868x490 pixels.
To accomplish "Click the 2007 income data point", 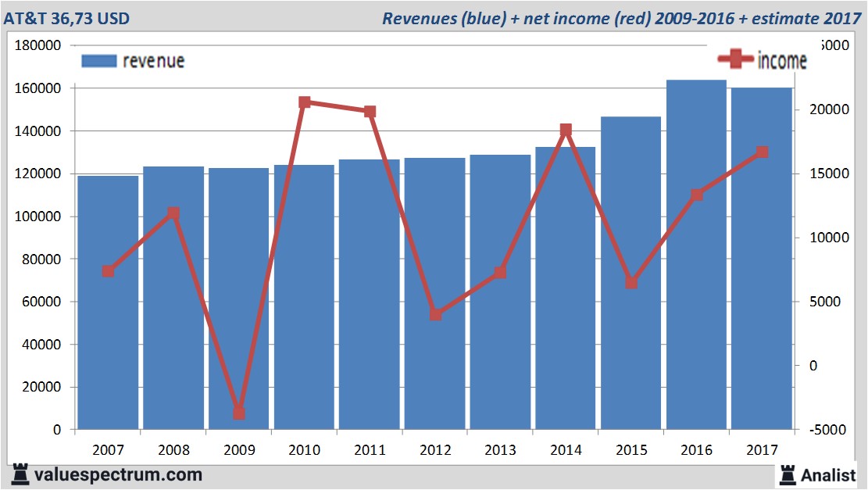I will coord(108,270).
